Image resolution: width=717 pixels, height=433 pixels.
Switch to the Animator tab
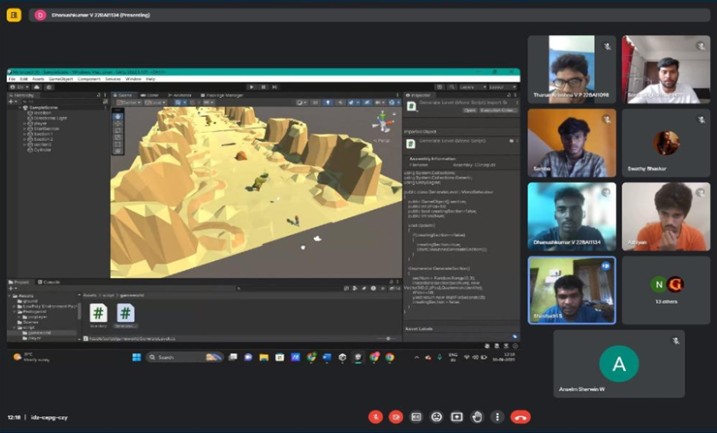coord(179,95)
